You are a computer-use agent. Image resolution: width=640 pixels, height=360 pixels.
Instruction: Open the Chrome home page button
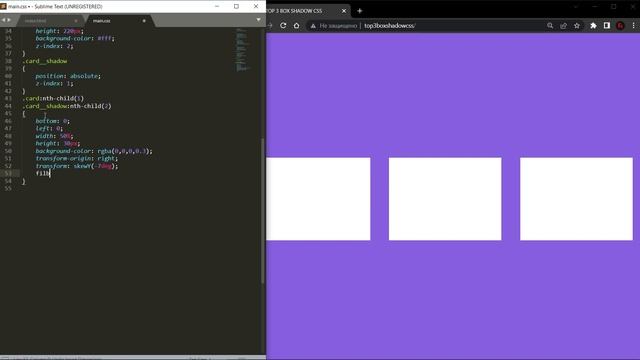tap(296, 25)
